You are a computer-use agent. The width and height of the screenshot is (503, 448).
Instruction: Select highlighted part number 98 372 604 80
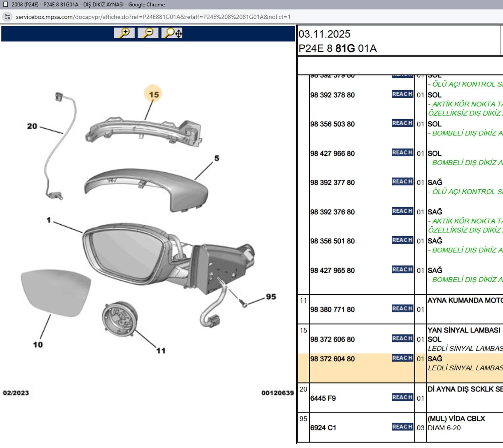coord(333,359)
